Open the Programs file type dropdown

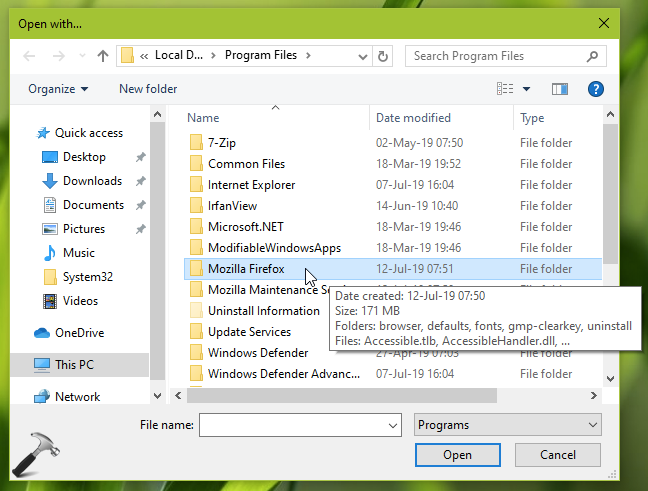[507, 425]
